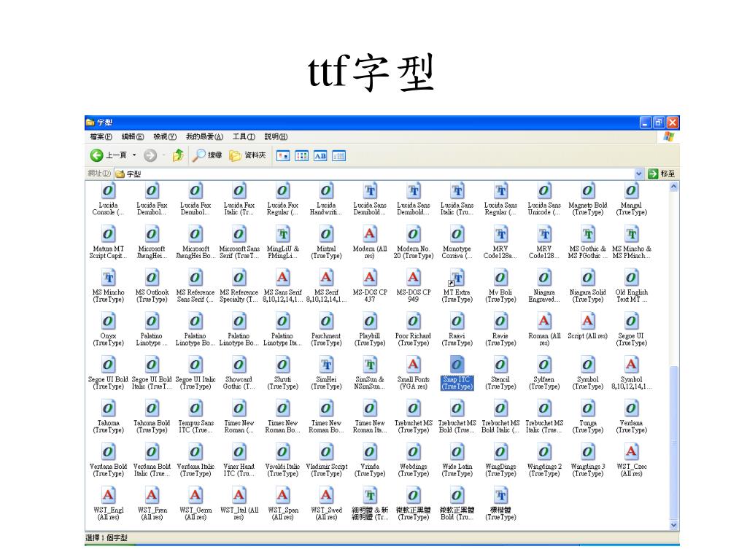Image resolution: width=747 pixels, height=560 pixels.
Task: Select the MT Extra shortcut font icon
Action: 457,278
